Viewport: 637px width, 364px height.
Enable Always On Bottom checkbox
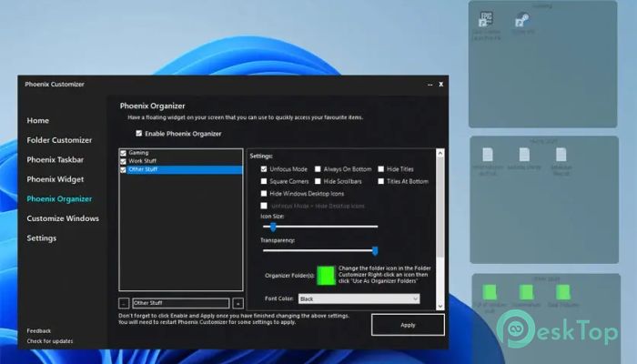(318, 169)
